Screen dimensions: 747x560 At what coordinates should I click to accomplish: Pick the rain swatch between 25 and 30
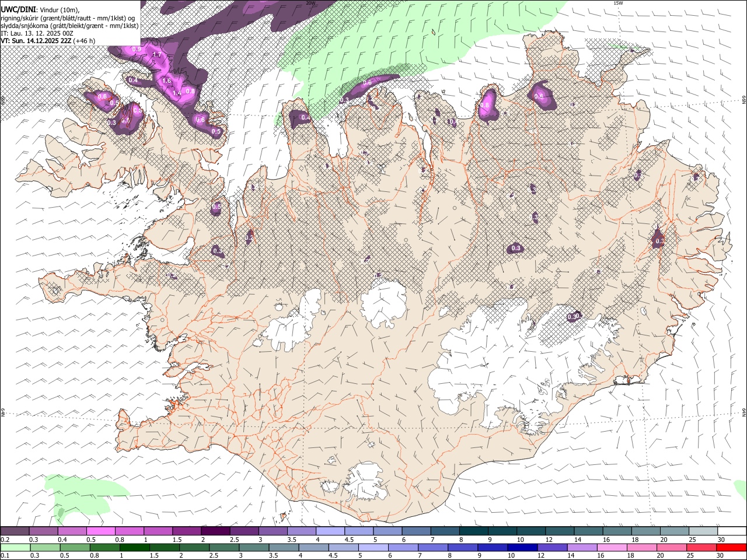701,547
